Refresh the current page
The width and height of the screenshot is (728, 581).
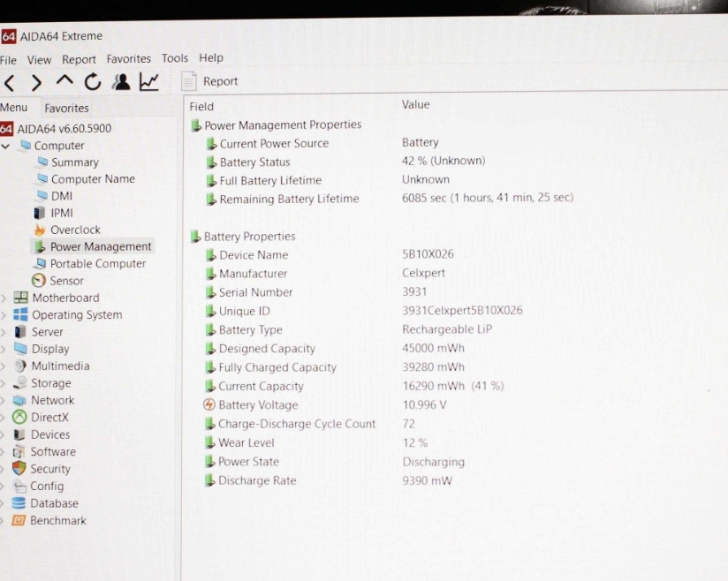click(92, 82)
